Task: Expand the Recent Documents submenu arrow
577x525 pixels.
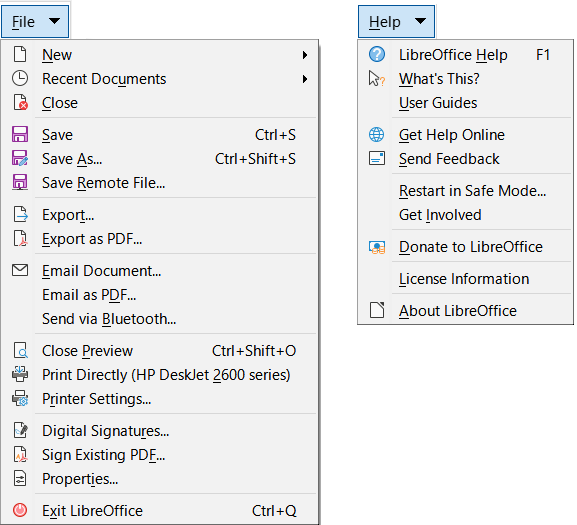Action: pyautogui.click(x=305, y=79)
